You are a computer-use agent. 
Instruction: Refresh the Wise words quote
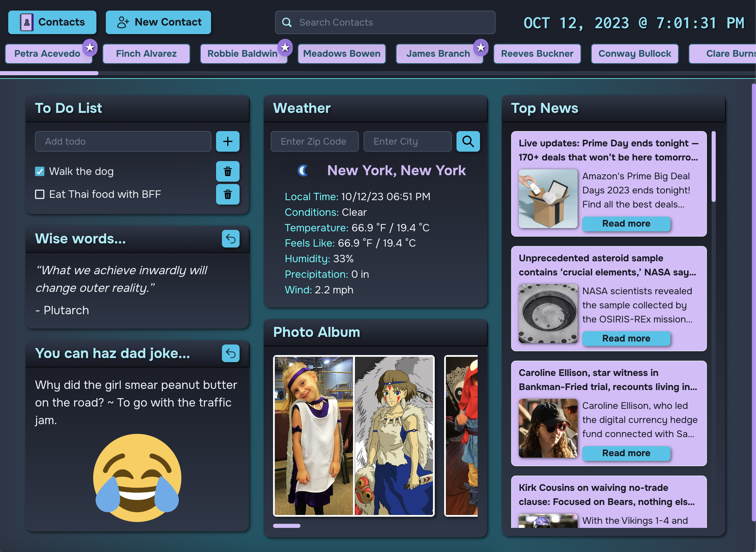click(x=230, y=239)
